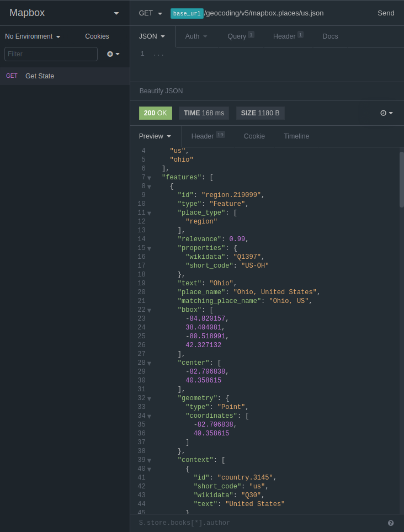Click the "Ohio, United States" place_name value
Viewport: 404px width, 532px height.
(275, 292)
